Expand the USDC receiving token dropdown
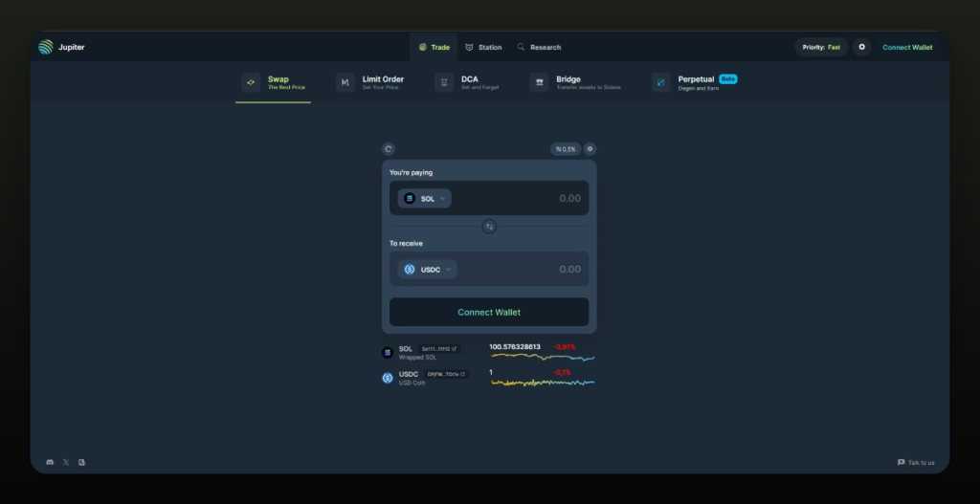The height and width of the screenshot is (504, 980). coord(428,270)
